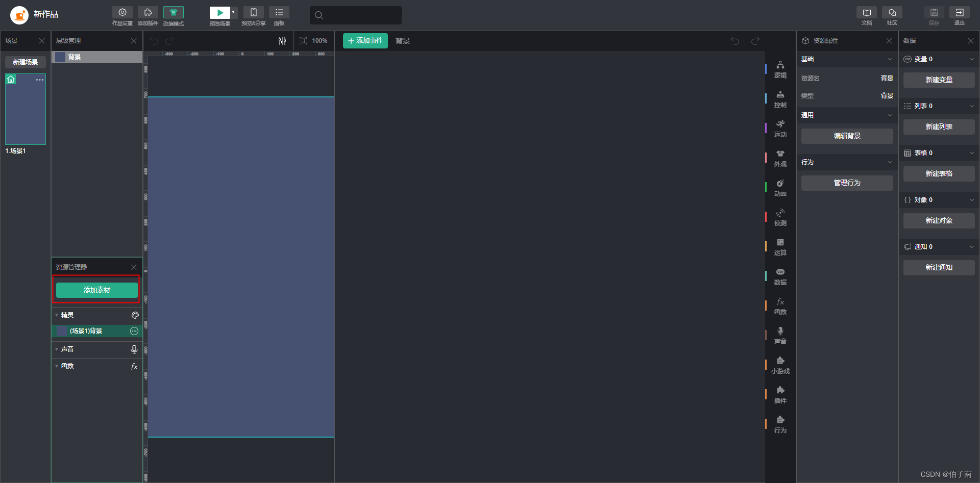This screenshot has width=980, height=483.
Task: Open 控制 block category
Action: point(780,99)
